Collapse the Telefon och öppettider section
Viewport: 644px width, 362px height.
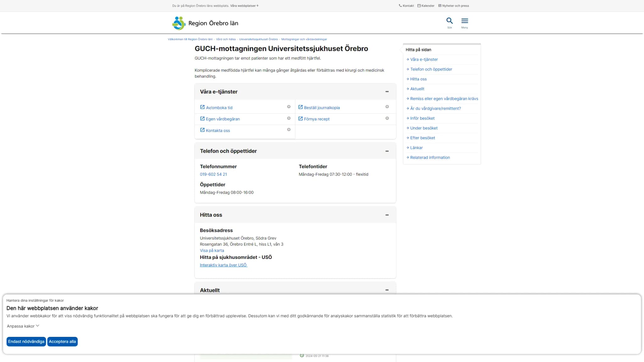(387, 151)
